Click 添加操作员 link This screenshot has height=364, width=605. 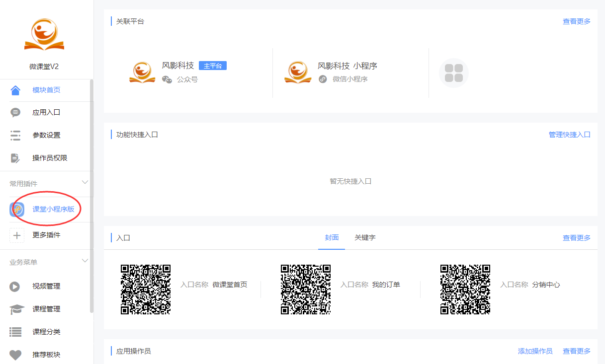(x=535, y=351)
